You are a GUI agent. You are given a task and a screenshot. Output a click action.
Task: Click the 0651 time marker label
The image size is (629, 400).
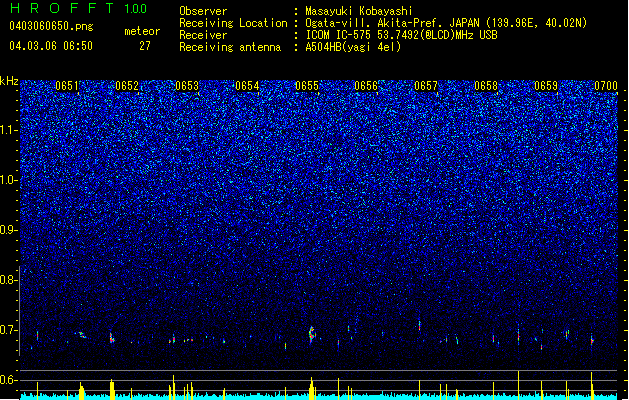tap(67, 86)
